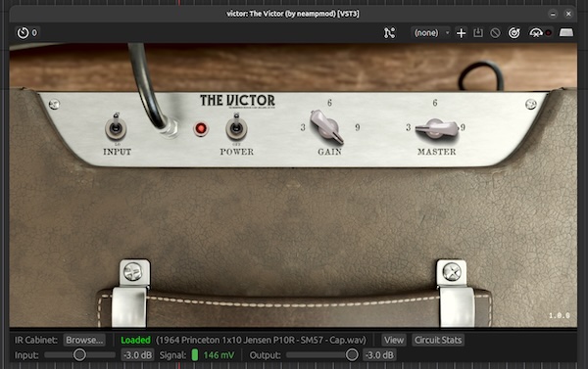Click the Input -3.0 dB value field
This screenshot has height=369, width=588.
coord(137,354)
